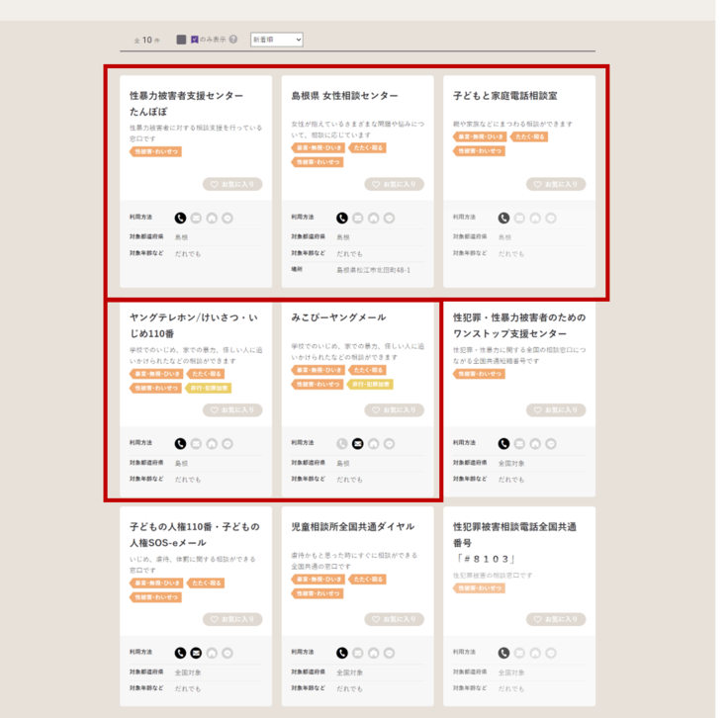The image size is (728, 718).
Task: Click mail icon on みこぴーヤングメール card
Action: pos(357,444)
